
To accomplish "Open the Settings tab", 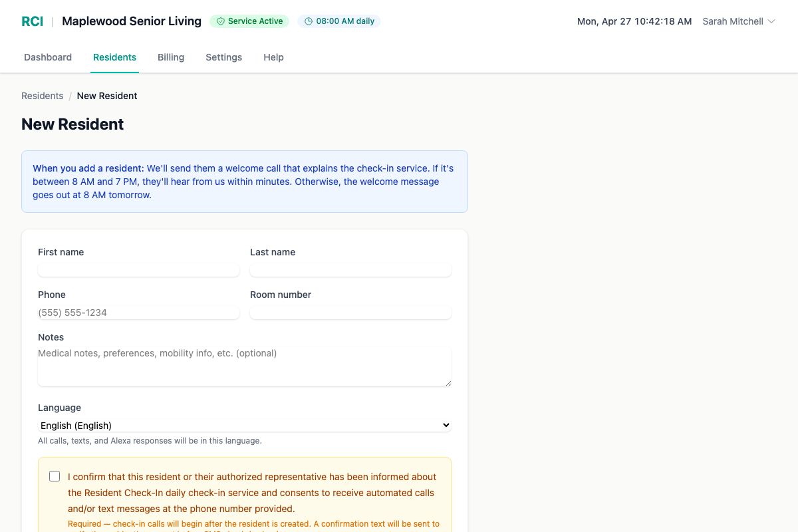I will [x=224, y=57].
